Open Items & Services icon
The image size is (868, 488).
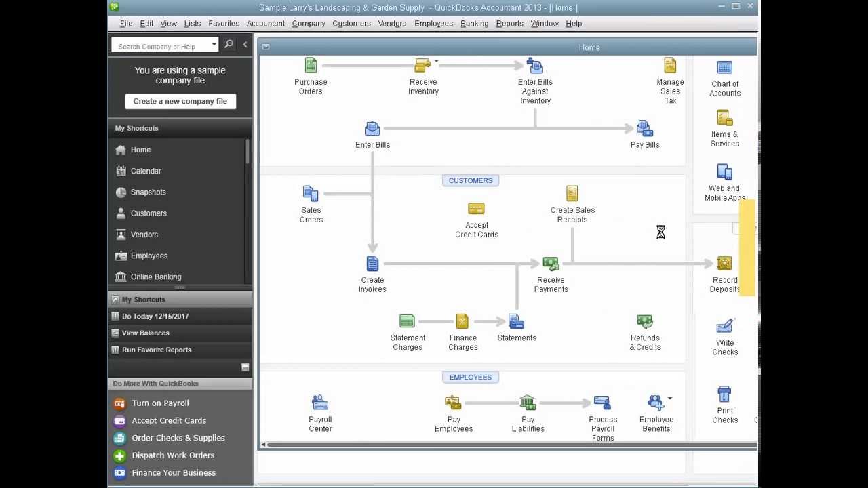tap(724, 118)
